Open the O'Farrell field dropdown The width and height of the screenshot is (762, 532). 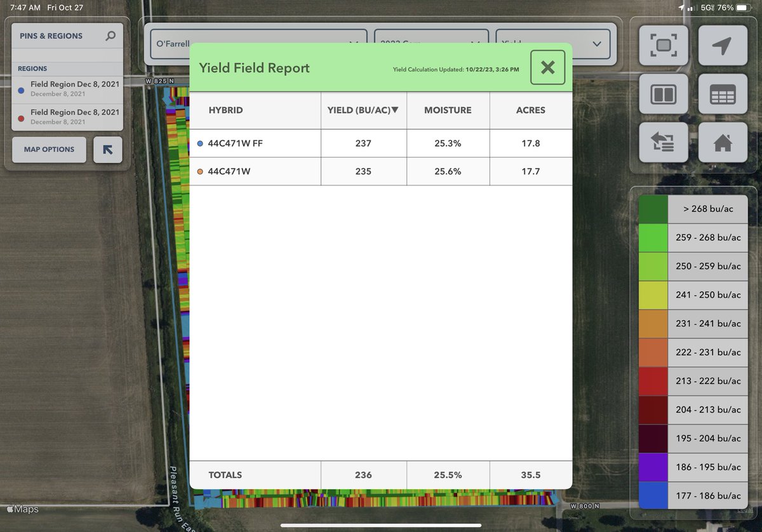[258, 44]
